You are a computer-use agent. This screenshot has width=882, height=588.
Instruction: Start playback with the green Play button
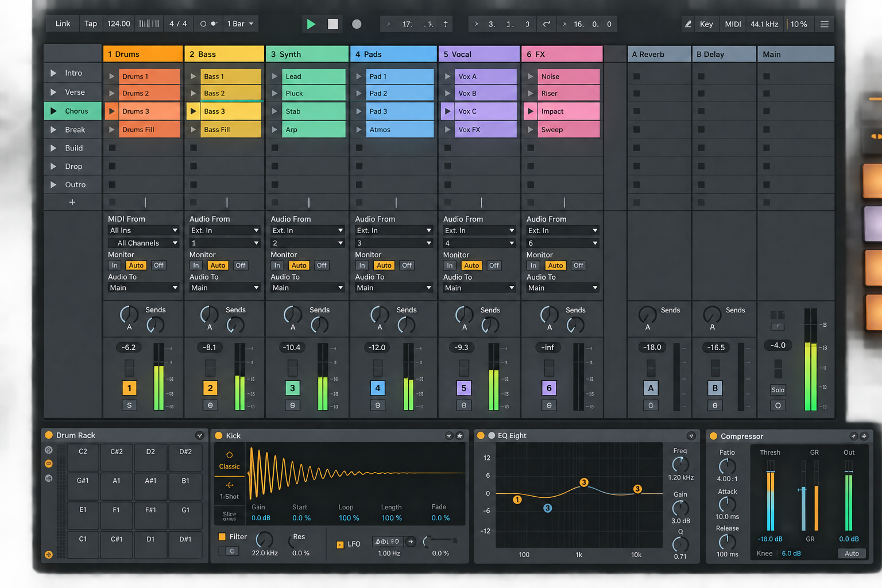pyautogui.click(x=311, y=24)
